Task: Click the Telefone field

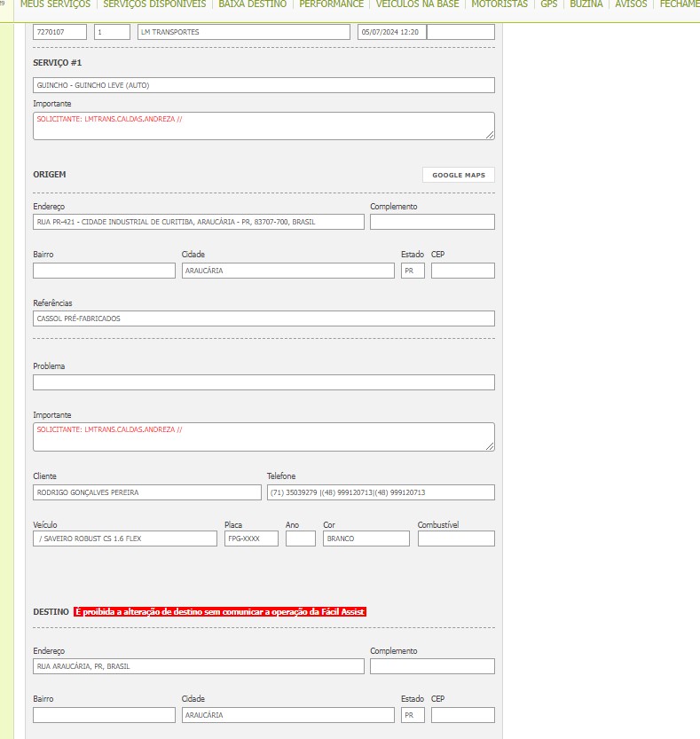Action: (x=381, y=492)
